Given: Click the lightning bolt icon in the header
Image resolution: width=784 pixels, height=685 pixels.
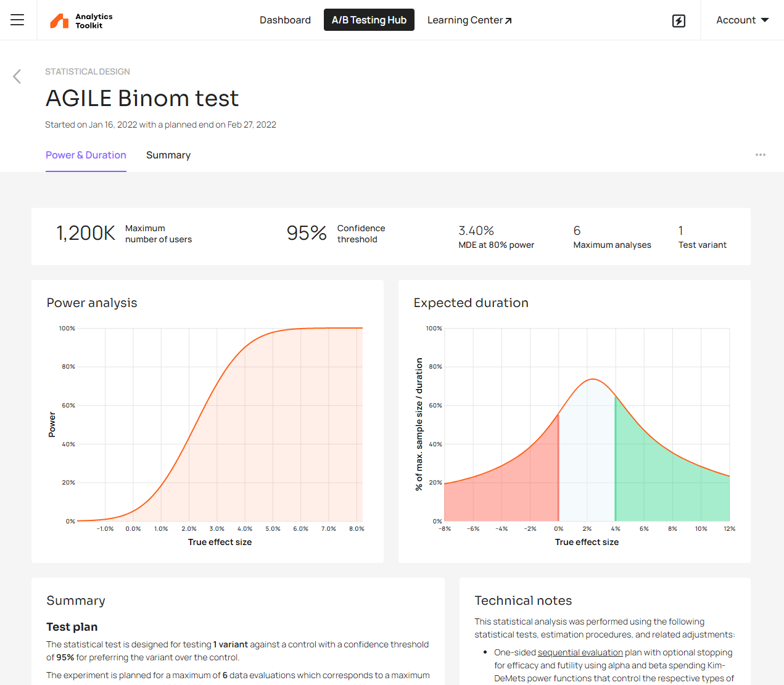Looking at the screenshot, I should pos(679,20).
